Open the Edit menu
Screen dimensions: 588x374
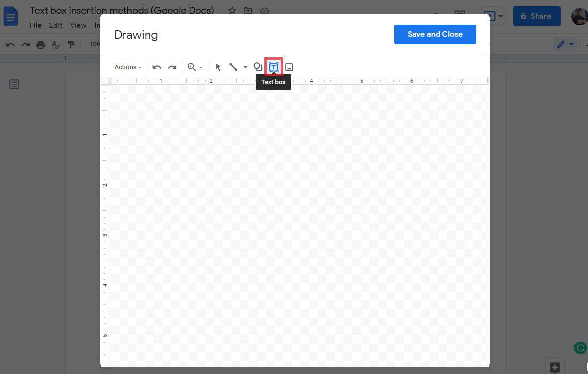[x=56, y=25]
